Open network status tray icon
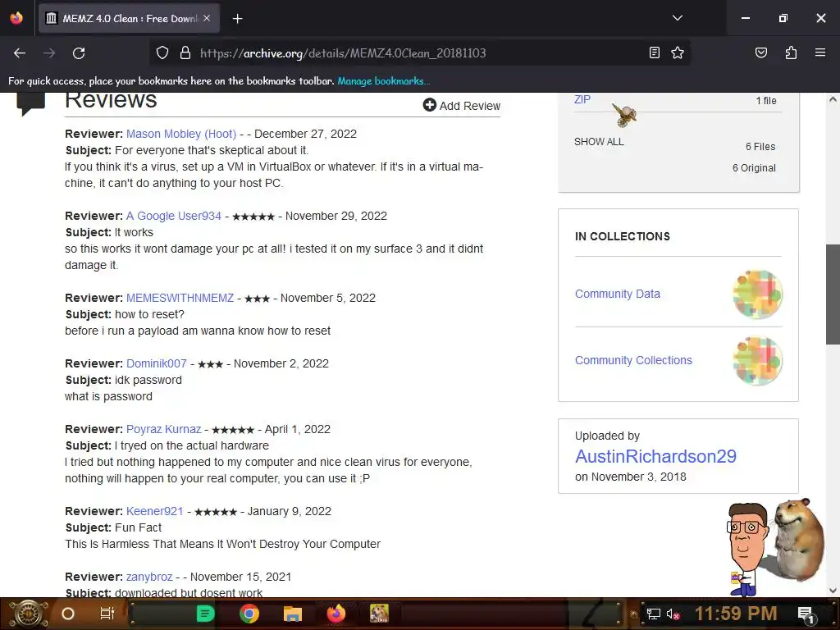Viewport: 840px width, 630px height. (x=653, y=614)
